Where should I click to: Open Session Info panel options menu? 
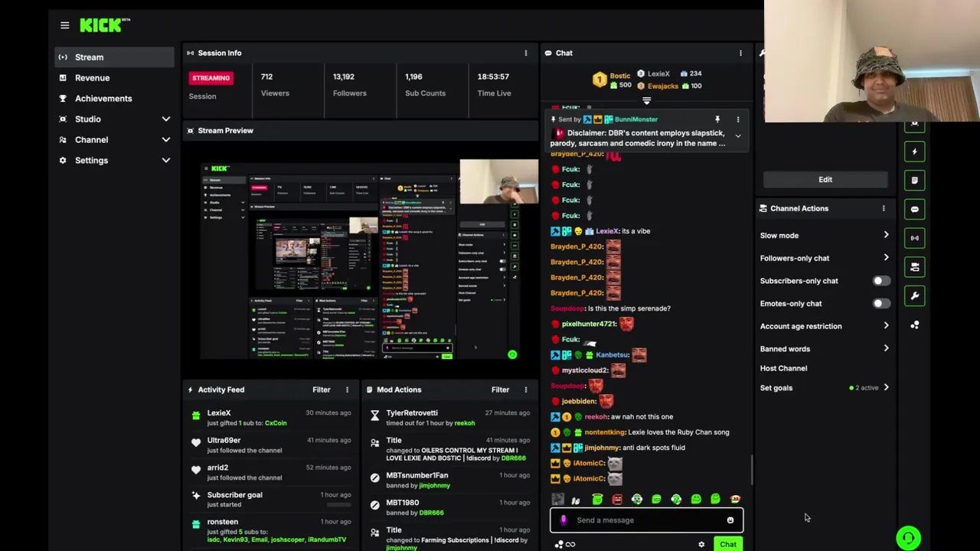(525, 53)
